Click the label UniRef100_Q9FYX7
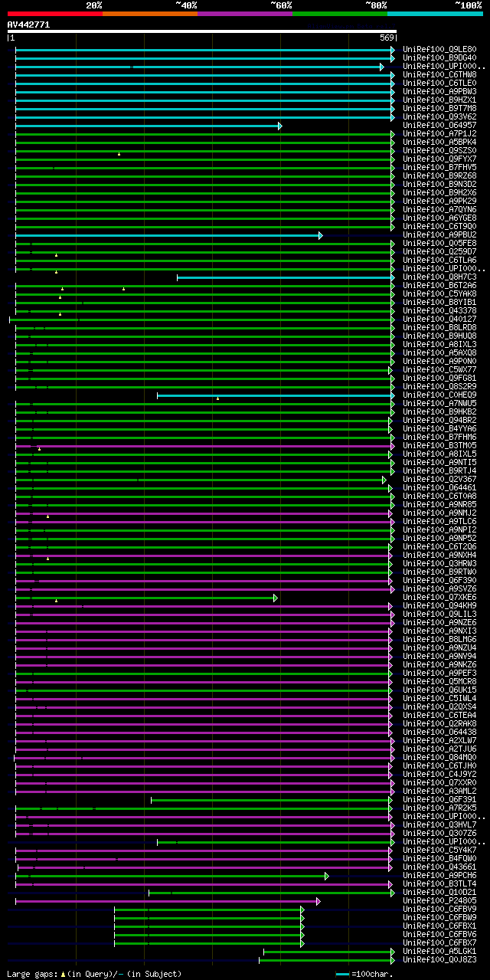The image size is (490, 980). point(439,159)
